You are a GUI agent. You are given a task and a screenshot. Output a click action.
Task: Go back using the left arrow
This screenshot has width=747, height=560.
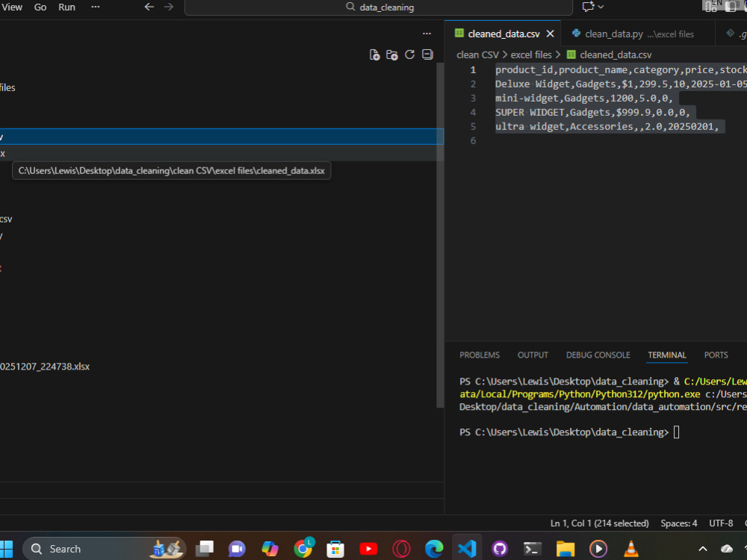149,7
